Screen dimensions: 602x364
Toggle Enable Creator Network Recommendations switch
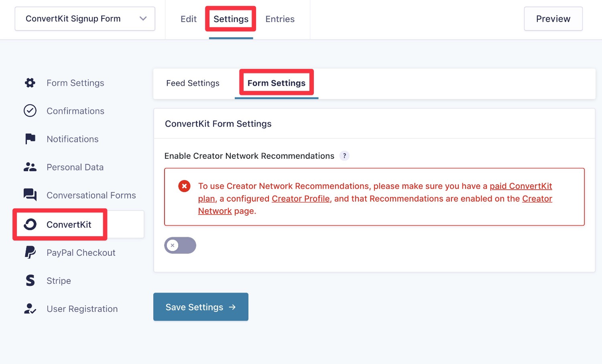point(180,245)
